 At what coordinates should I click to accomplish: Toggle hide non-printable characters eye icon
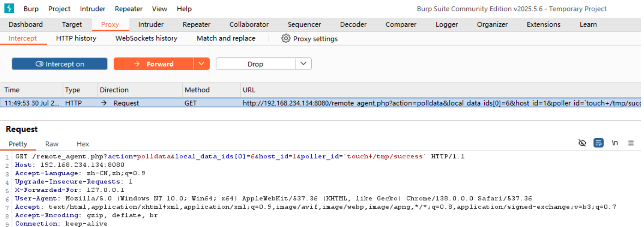582,143
